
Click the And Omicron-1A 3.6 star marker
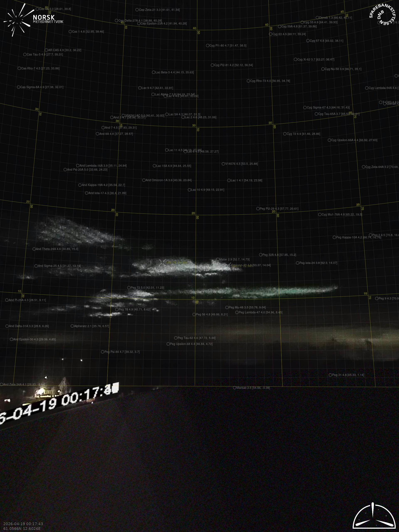tap(144, 180)
